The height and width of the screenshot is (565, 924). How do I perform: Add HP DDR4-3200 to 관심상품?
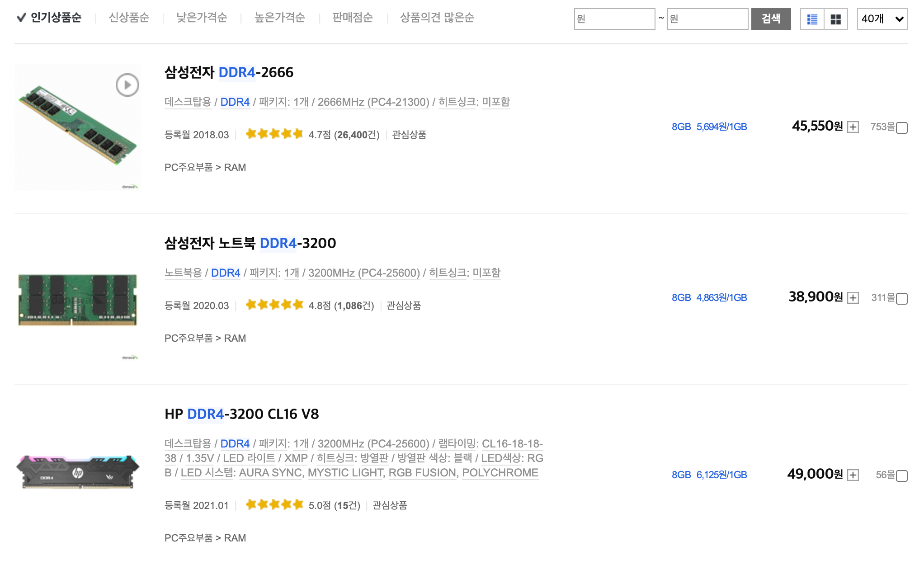click(390, 505)
